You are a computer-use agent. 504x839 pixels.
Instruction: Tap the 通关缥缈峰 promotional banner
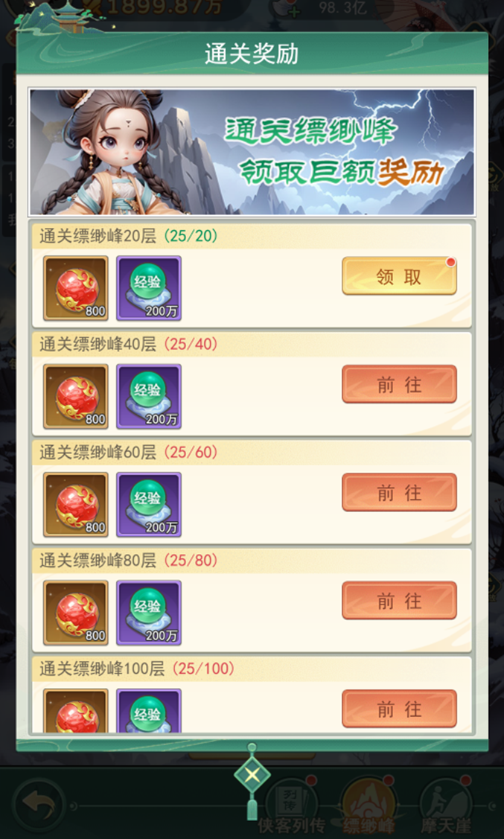(x=252, y=152)
